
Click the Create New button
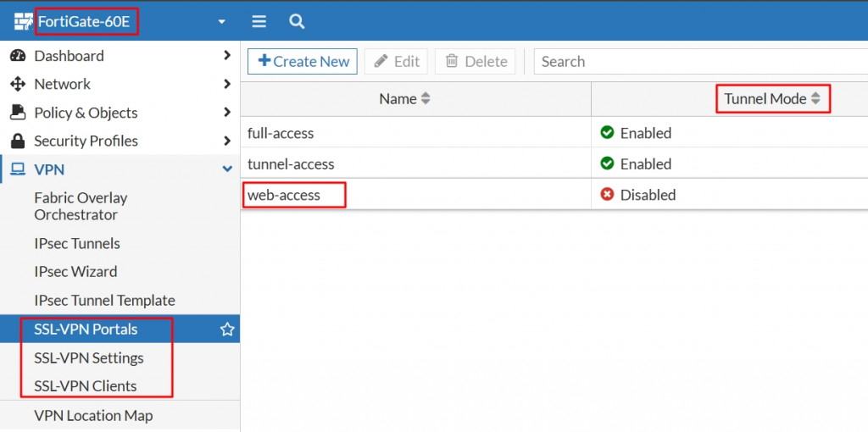(303, 61)
